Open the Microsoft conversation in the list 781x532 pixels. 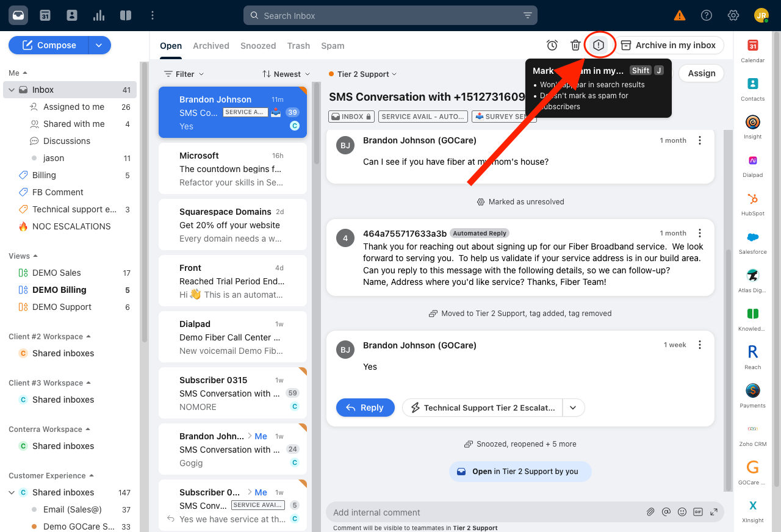(232, 169)
